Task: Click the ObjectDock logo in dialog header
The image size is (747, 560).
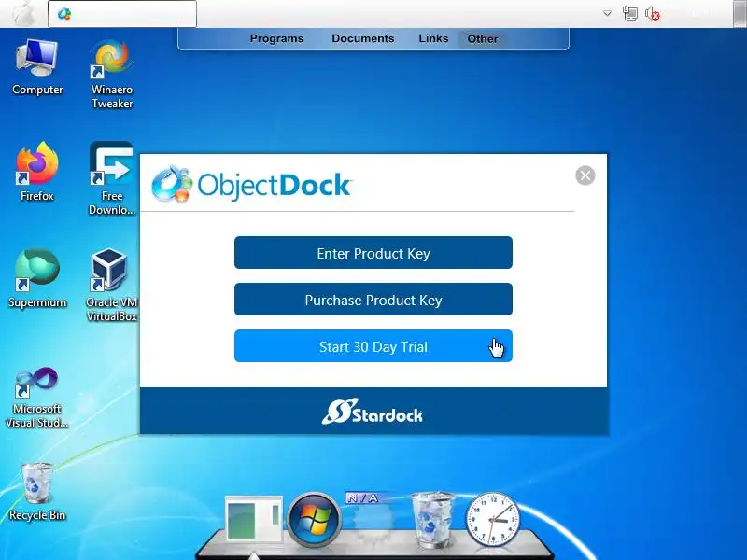Action: [x=251, y=184]
